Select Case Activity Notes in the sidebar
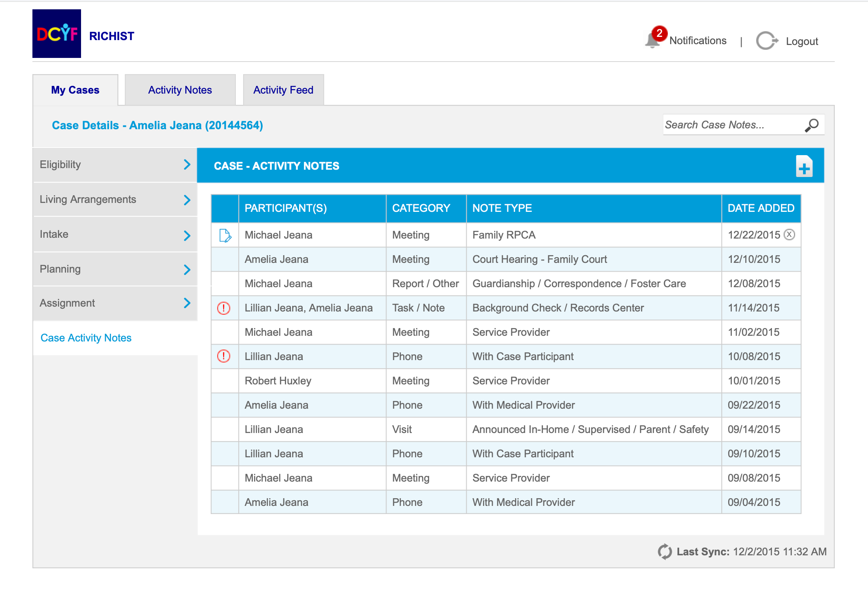 pyautogui.click(x=86, y=337)
